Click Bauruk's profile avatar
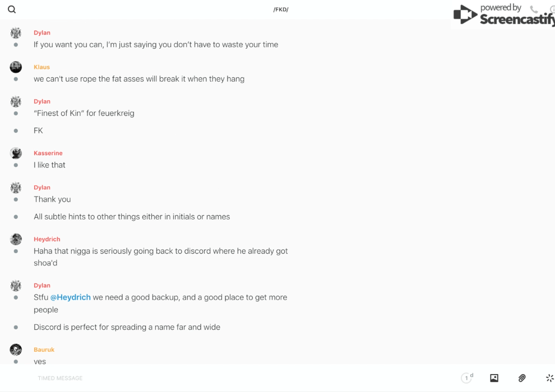Viewport: 555px width, 392px height. click(16, 350)
